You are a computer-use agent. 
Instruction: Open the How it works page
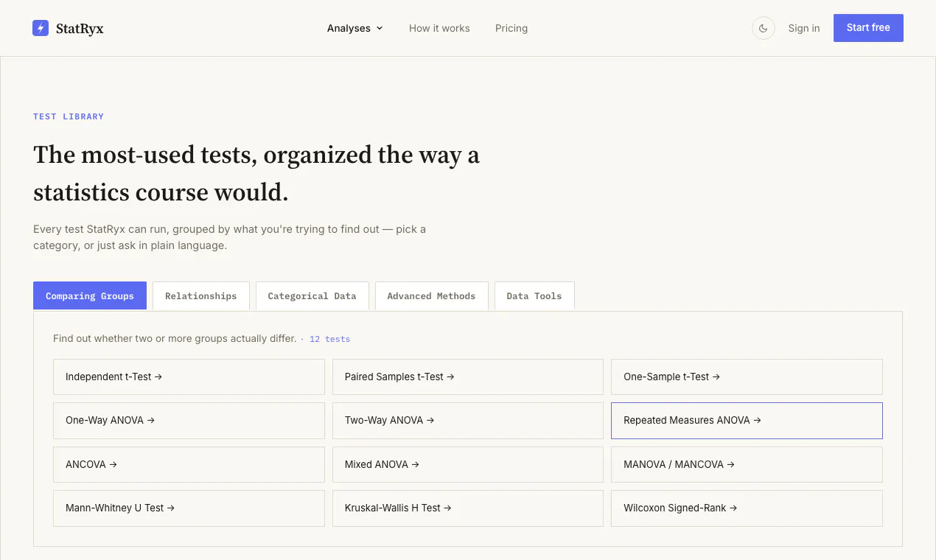(439, 28)
